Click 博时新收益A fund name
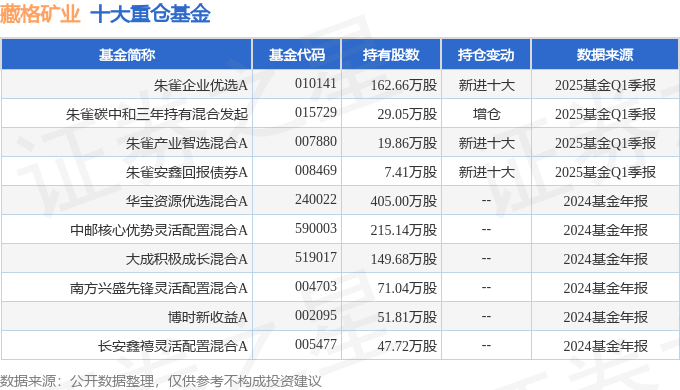This screenshot has width=680, height=390. (208, 317)
